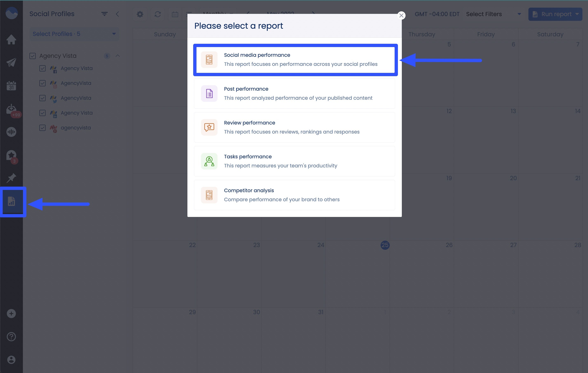588x373 pixels.
Task: Open the inbox icon with +99 badge
Action: [11, 109]
